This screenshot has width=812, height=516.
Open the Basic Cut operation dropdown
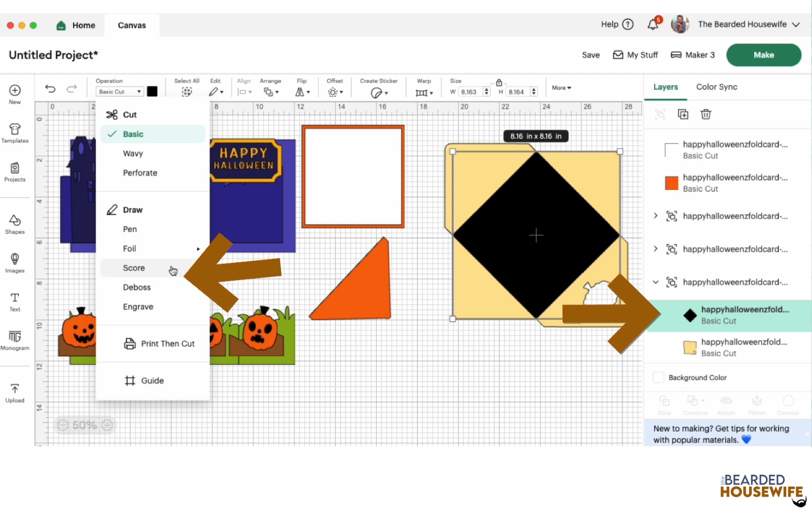tap(120, 92)
